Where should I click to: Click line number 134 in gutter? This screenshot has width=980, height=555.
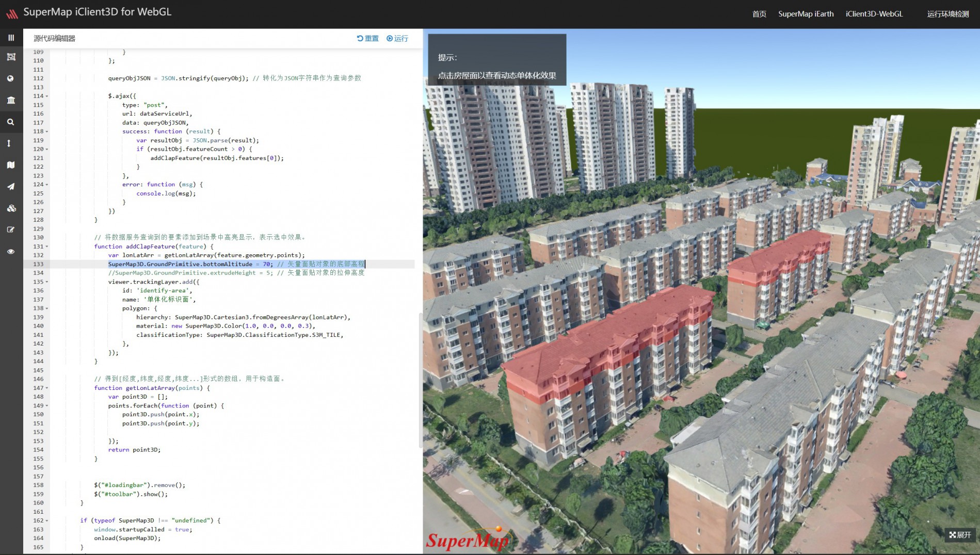(39, 273)
